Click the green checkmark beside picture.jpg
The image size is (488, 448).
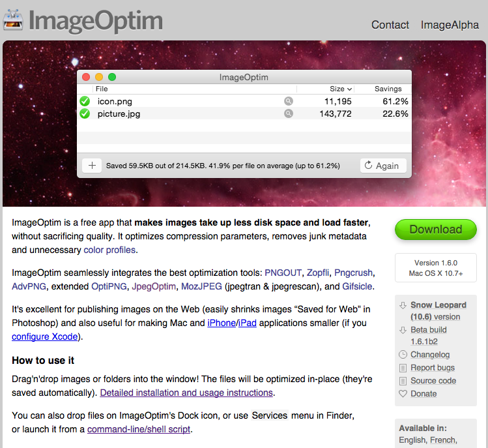[85, 113]
